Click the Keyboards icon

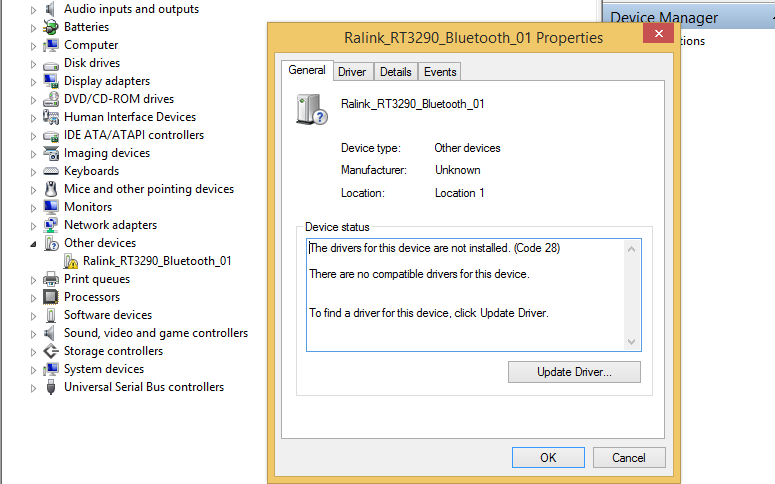coord(50,171)
